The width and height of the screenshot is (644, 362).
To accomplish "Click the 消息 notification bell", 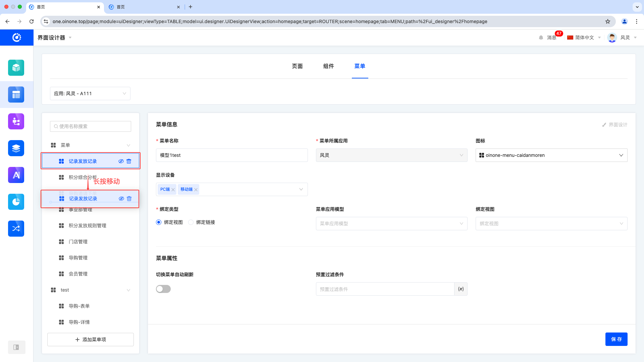I will [541, 38].
